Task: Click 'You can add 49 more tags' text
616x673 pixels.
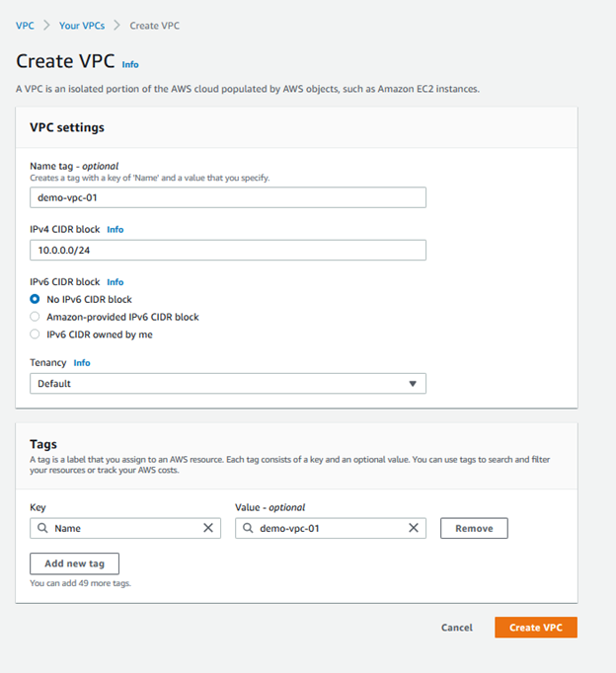Action: point(80,583)
